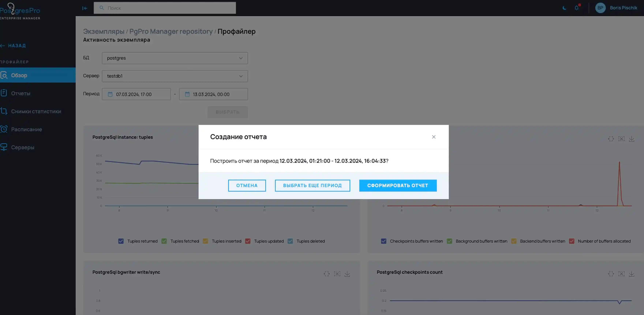This screenshot has width=644, height=315.
Task: Open calendar for period start date
Action: click(110, 94)
